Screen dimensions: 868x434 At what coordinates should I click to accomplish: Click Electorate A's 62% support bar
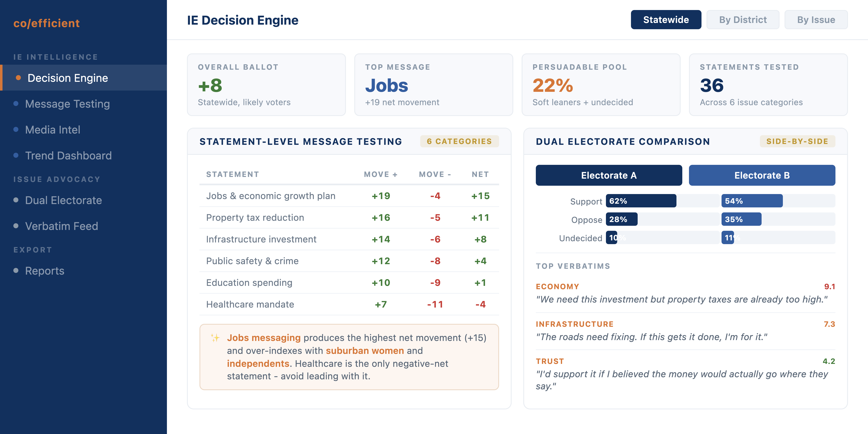(x=641, y=201)
